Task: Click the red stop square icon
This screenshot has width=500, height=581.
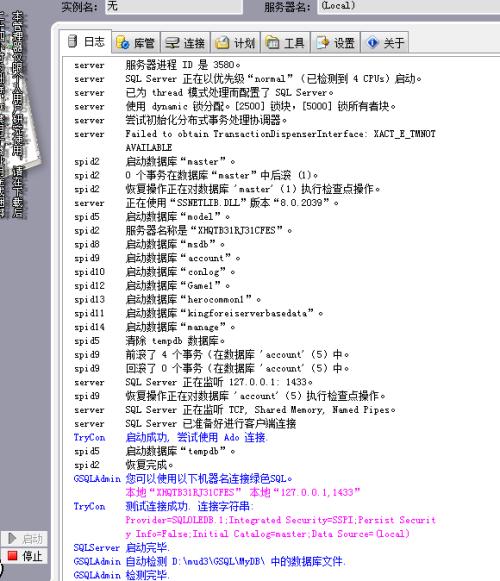Action: point(12,555)
